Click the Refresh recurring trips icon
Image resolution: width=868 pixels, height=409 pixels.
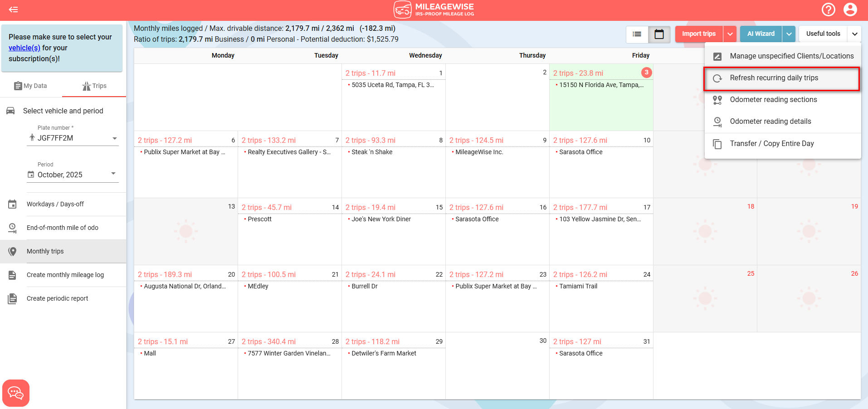(x=717, y=78)
